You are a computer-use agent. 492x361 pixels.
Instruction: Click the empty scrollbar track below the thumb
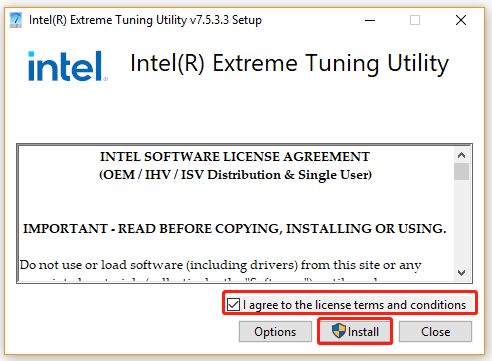pyautogui.click(x=461, y=223)
